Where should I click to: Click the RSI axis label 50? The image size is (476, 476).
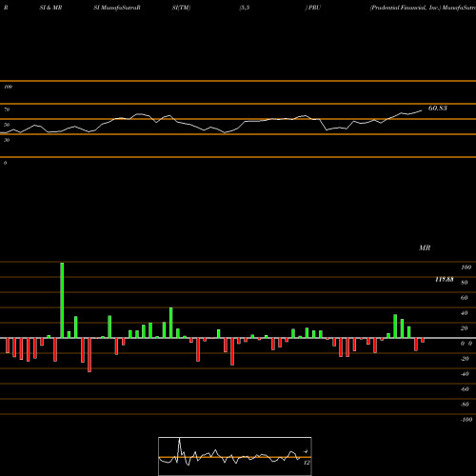click(x=7, y=125)
